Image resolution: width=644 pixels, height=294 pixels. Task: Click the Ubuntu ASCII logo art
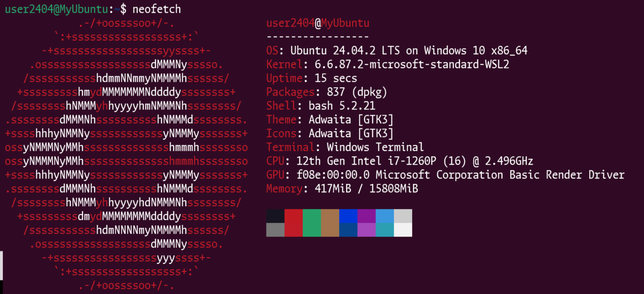[x=127, y=154]
